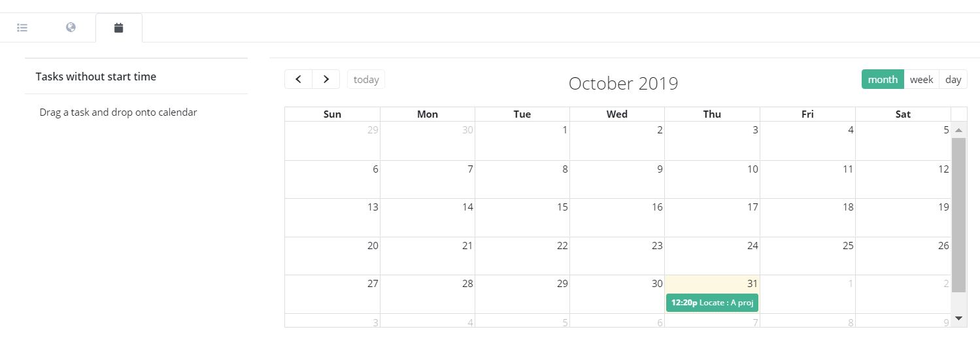
Task: Switch to the globe map view tab
Action: [x=71, y=27]
